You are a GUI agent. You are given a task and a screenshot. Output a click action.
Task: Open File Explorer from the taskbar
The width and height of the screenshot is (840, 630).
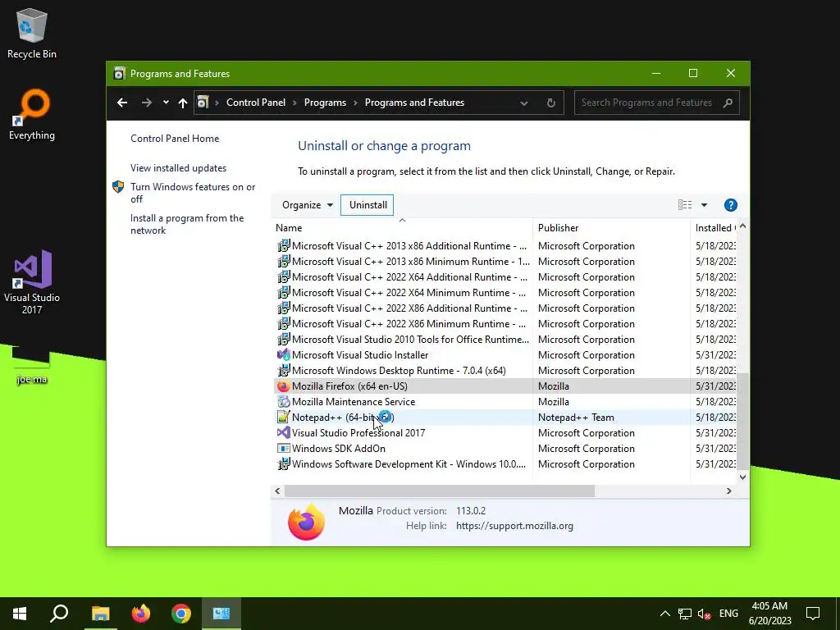[100, 614]
